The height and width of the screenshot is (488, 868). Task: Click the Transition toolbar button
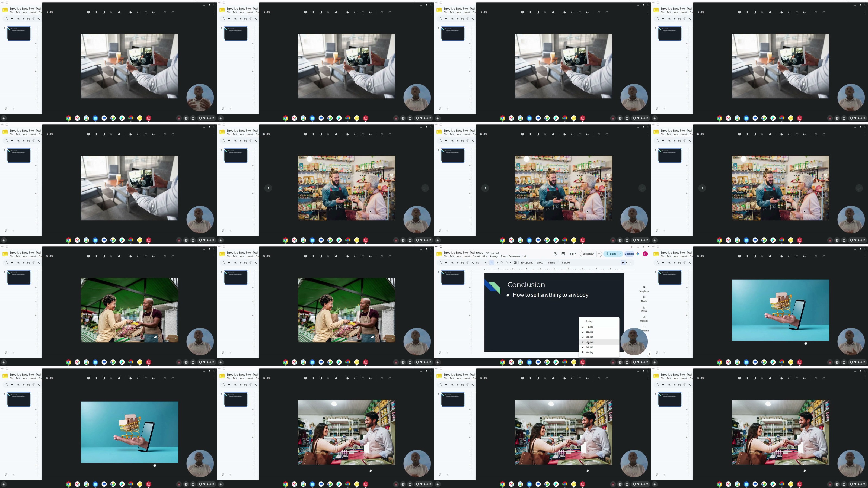565,263
